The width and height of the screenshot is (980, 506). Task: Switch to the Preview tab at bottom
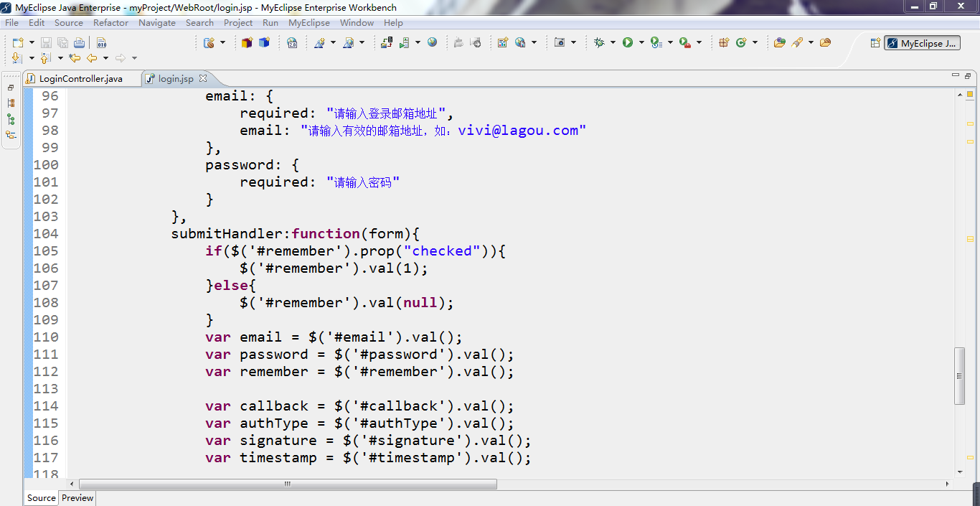[x=77, y=498]
